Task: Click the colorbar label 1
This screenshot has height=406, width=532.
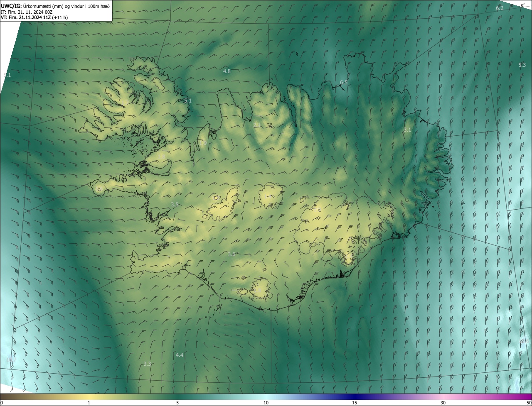Action: 89,403
